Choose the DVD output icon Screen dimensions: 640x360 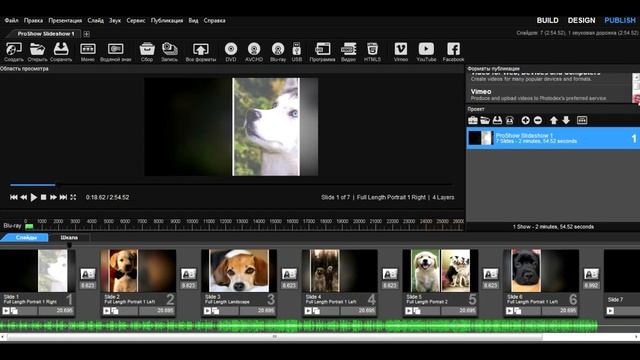(x=231, y=49)
